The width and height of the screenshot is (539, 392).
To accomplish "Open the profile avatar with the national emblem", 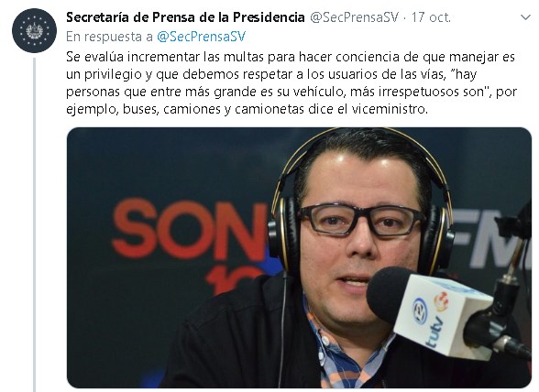I will [35, 31].
